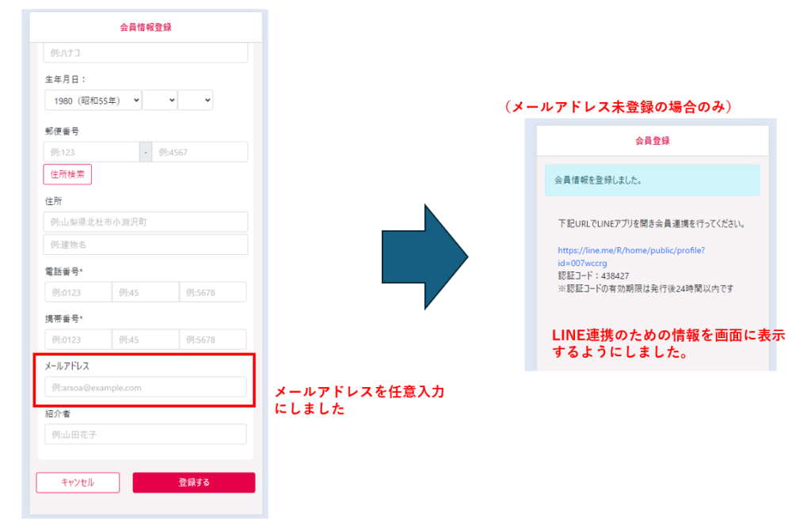811x532 pixels.
Task: Expand the birth day dropdown
Action: [x=195, y=101]
